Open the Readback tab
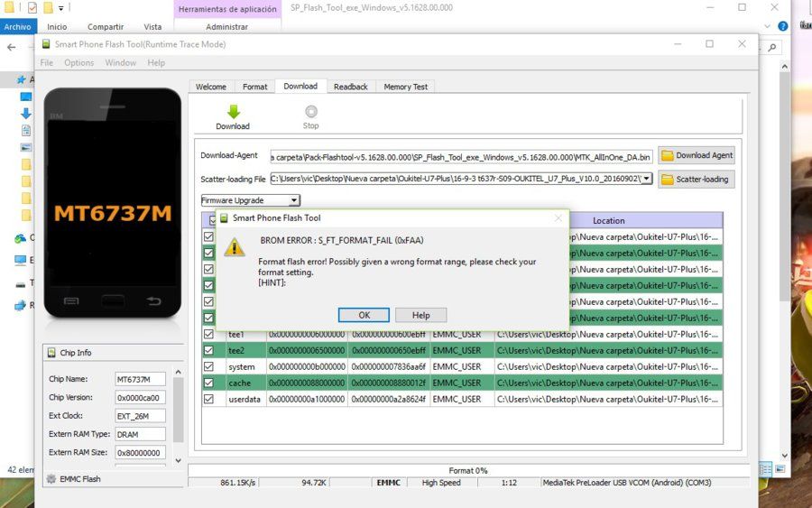Viewport: 812px width, 508px height. [x=351, y=87]
